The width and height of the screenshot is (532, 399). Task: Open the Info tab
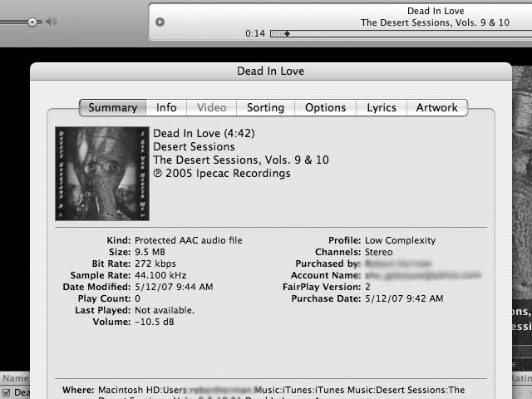pyautogui.click(x=166, y=107)
